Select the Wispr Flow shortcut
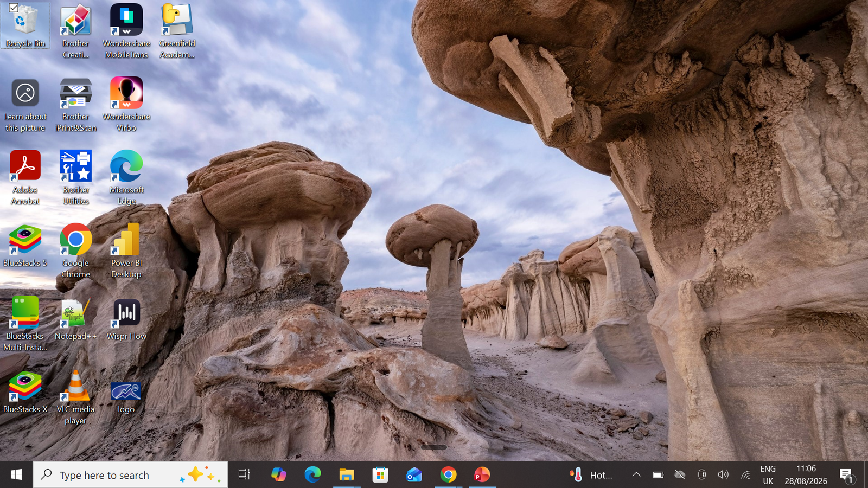Viewport: 868px width, 488px height. (126, 319)
